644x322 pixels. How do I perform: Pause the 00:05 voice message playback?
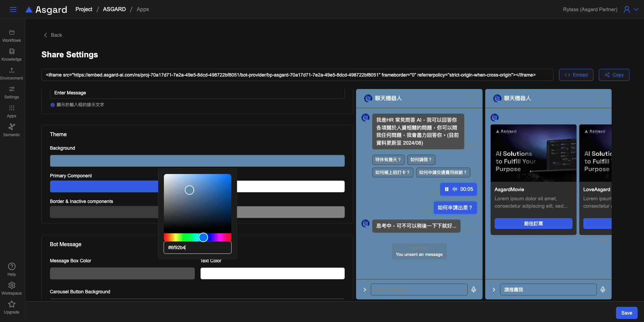pos(447,189)
